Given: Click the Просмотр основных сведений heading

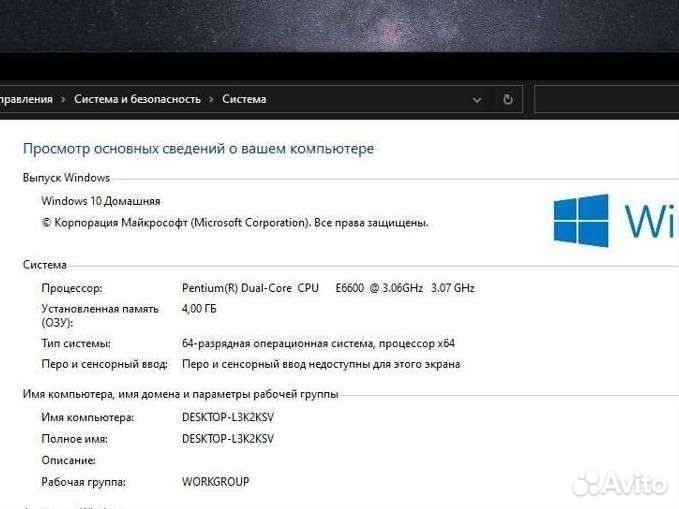Looking at the screenshot, I should (198, 149).
